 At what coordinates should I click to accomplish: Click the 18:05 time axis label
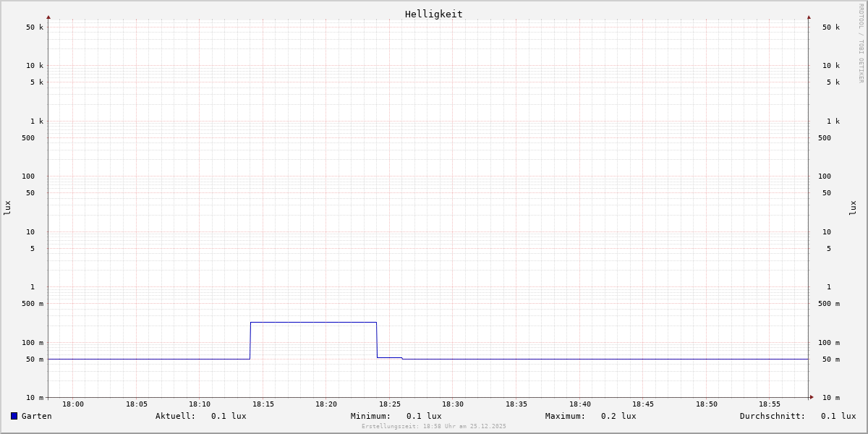[137, 404]
